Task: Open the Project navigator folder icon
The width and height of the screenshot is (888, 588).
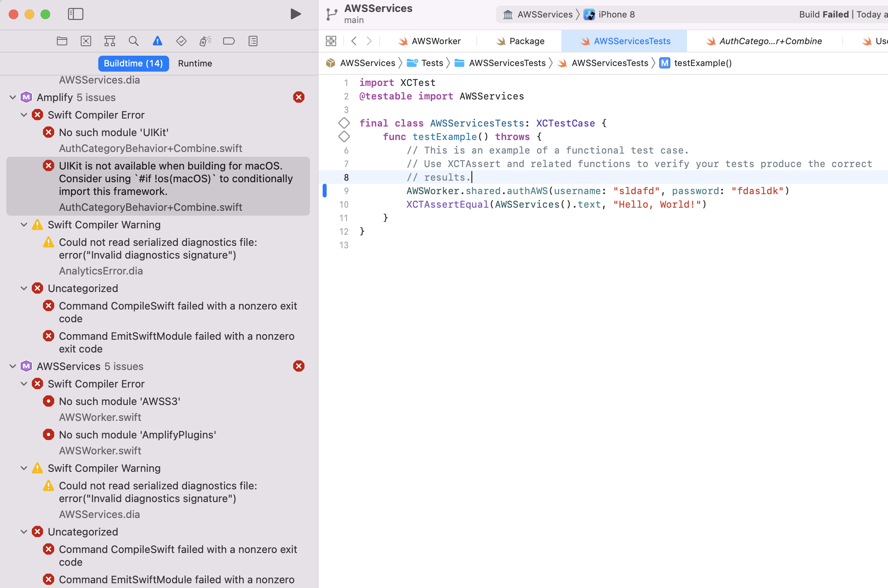Action: pos(62,41)
